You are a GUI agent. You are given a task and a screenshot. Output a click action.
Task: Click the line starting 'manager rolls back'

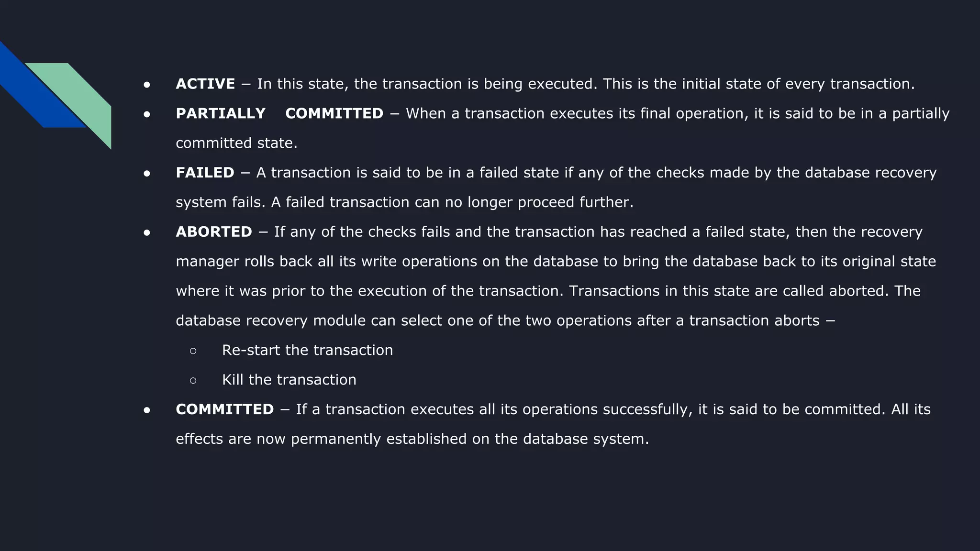point(556,262)
